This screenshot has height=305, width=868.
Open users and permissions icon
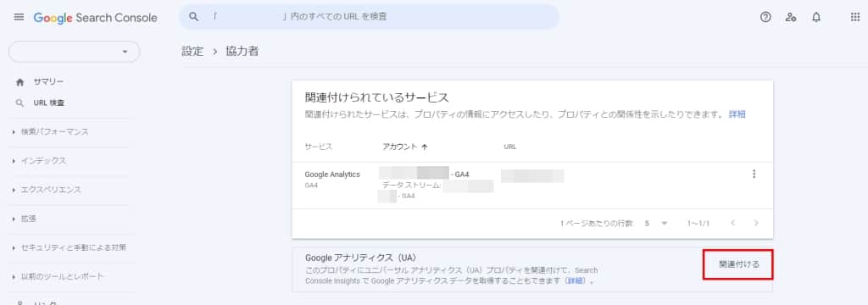791,17
